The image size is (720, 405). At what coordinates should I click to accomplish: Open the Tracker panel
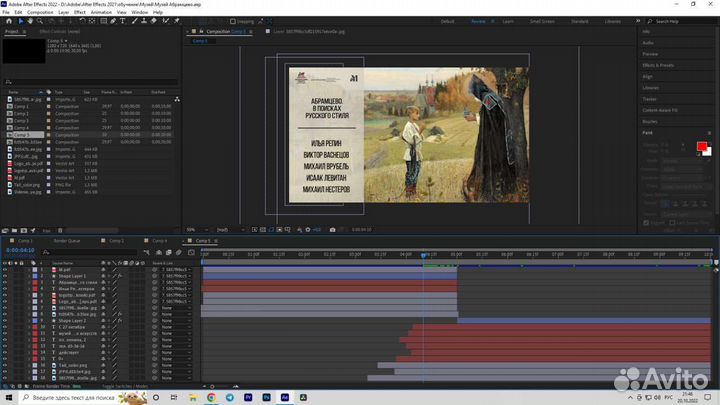point(649,99)
